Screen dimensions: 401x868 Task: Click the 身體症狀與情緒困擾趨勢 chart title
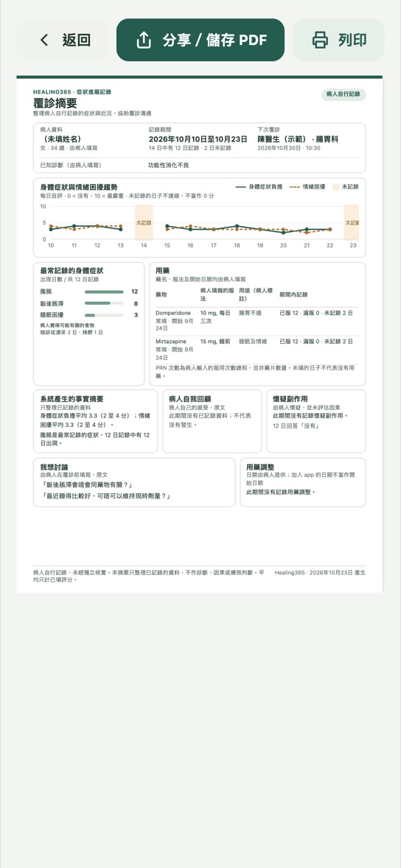[79, 187]
